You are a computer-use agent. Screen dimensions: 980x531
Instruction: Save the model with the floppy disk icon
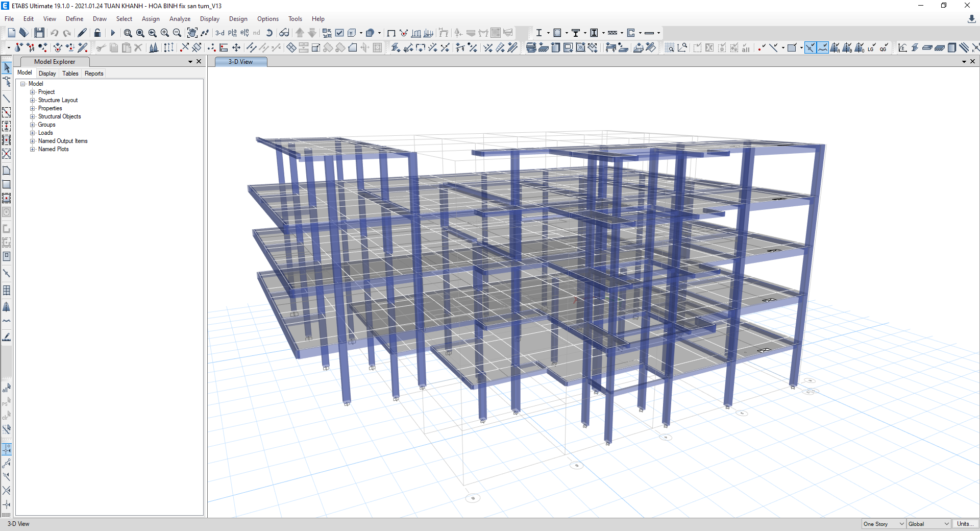39,33
